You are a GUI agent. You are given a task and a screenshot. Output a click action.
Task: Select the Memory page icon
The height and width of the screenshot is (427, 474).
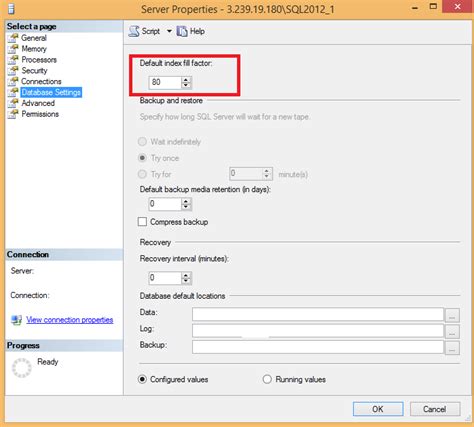tap(13, 49)
